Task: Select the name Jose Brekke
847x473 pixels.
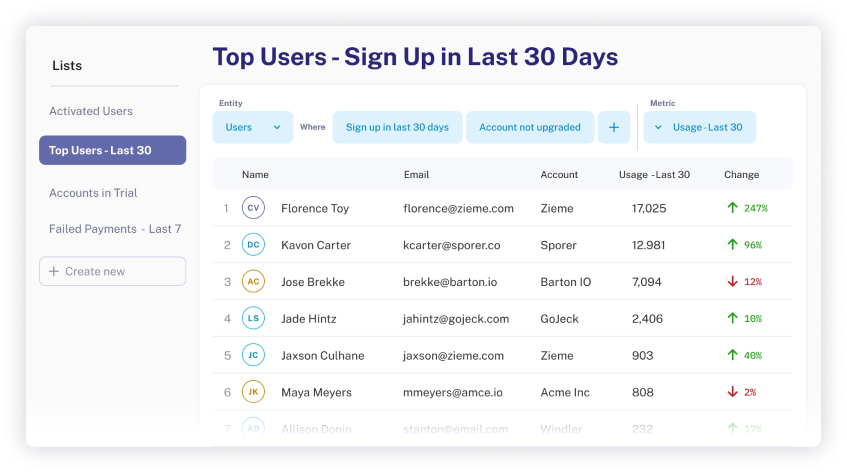Action: [x=313, y=282]
